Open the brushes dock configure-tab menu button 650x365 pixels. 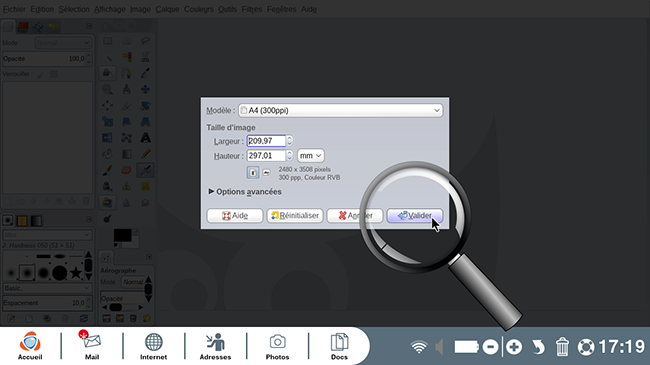point(89,219)
